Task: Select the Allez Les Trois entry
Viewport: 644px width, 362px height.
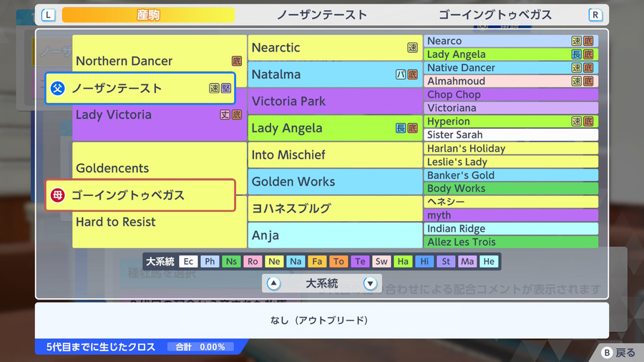Action: coord(511,242)
